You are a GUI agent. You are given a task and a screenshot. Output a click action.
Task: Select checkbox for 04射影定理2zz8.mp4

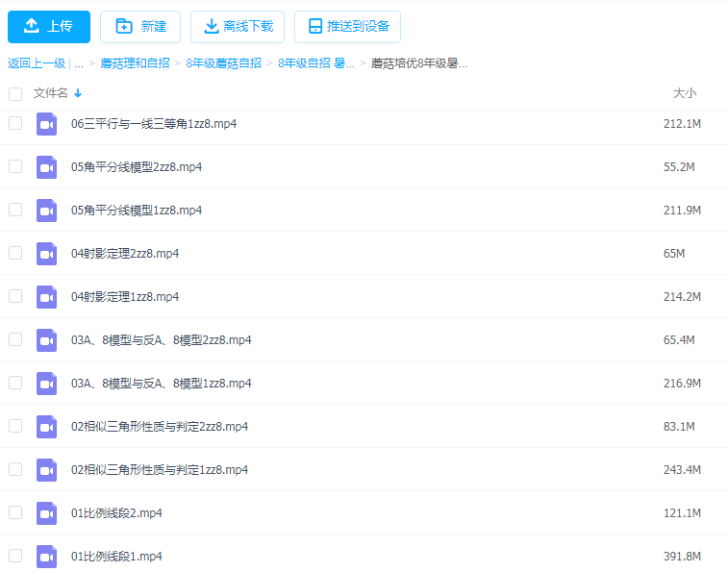pos(15,253)
